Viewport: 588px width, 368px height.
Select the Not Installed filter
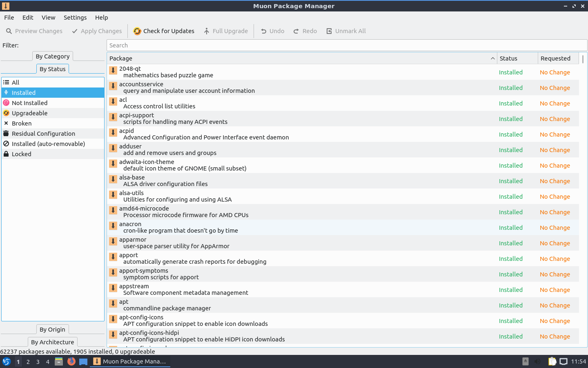pyautogui.click(x=29, y=103)
